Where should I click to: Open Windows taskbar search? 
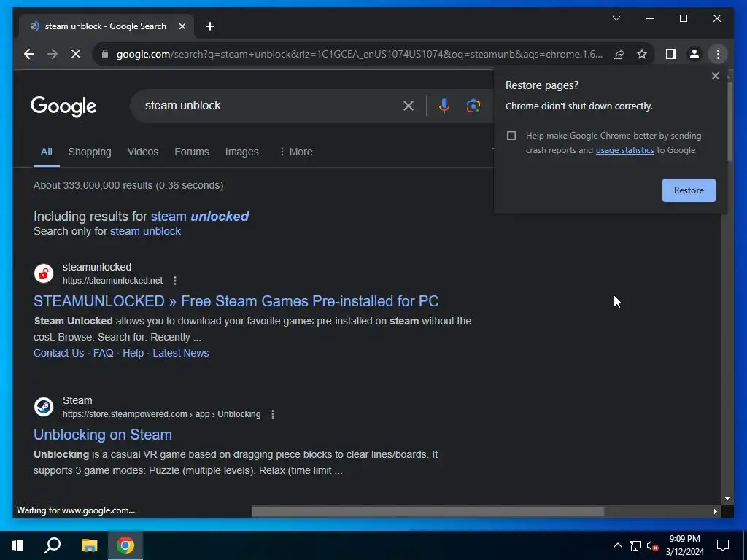(x=53, y=545)
